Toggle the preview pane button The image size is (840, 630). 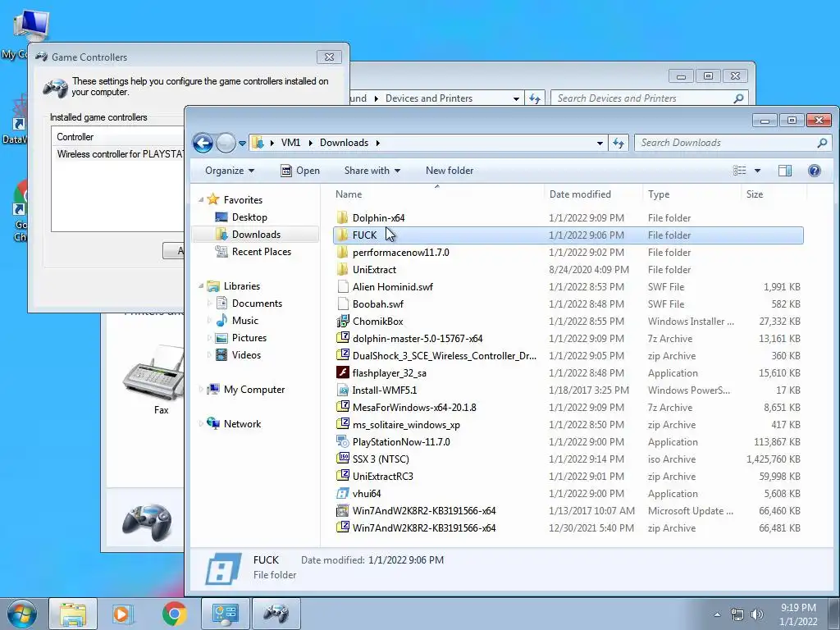(785, 171)
